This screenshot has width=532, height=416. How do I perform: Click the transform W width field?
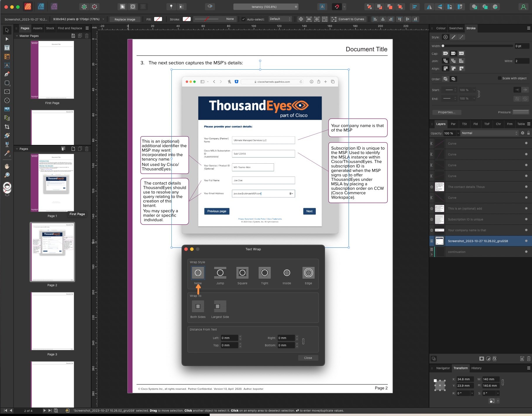pos(491,379)
